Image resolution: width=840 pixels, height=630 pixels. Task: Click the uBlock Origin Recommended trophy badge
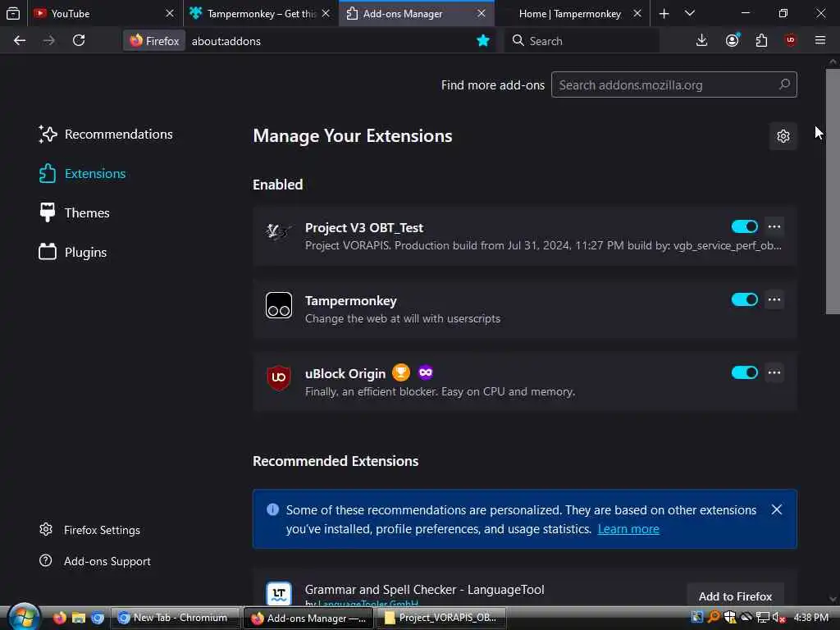point(400,372)
